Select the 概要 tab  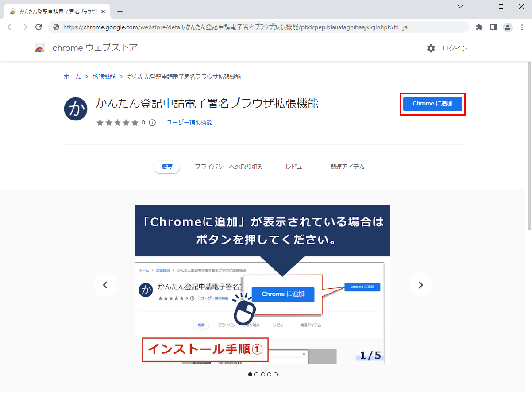click(x=167, y=167)
